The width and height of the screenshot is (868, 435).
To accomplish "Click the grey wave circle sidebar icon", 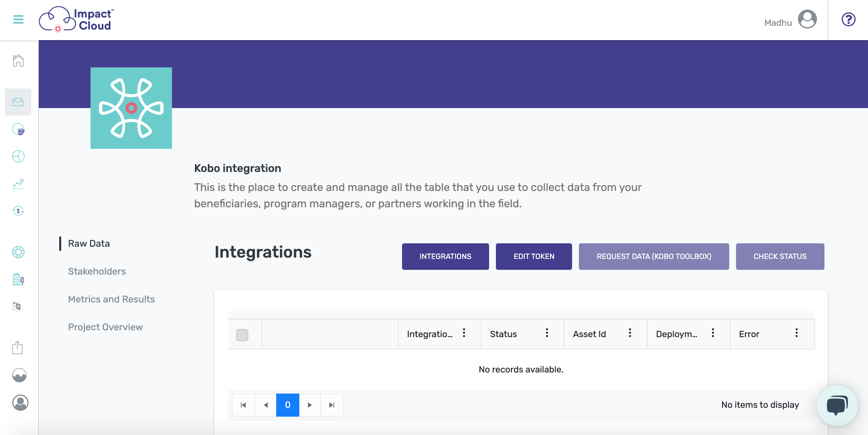I will 19,375.
